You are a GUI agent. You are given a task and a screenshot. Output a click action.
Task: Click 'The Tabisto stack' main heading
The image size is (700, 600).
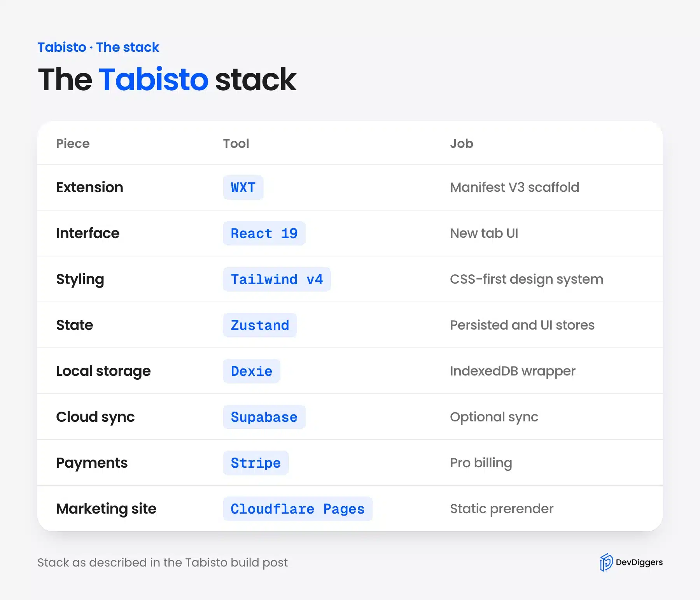[x=167, y=79]
